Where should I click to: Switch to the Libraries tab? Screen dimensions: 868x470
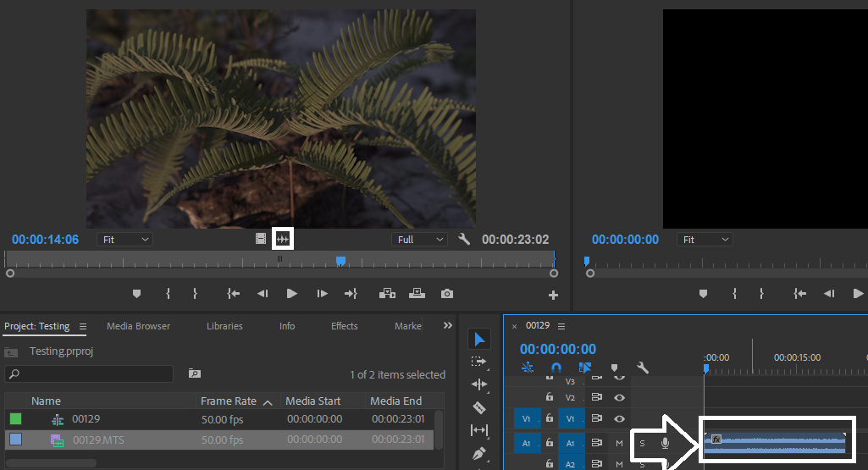point(224,326)
